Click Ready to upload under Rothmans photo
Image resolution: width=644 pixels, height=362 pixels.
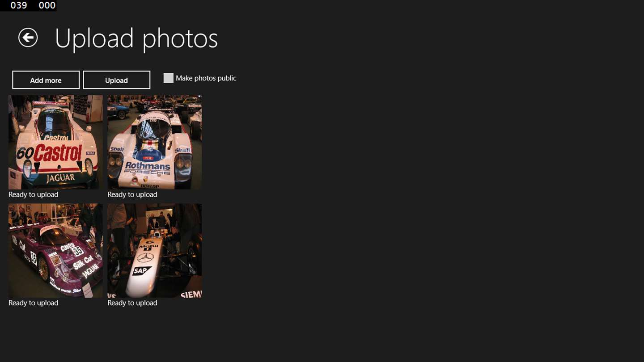[x=132, y=194]
